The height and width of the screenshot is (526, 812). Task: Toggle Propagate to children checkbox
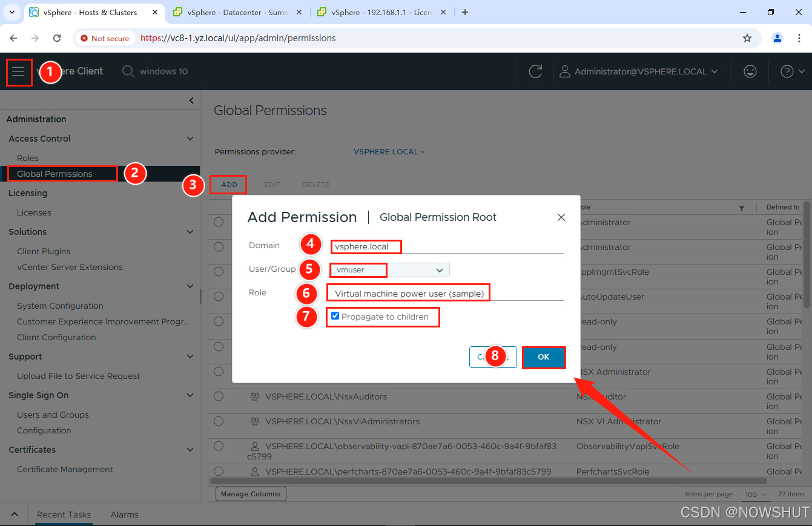click(x=335, y=316)
